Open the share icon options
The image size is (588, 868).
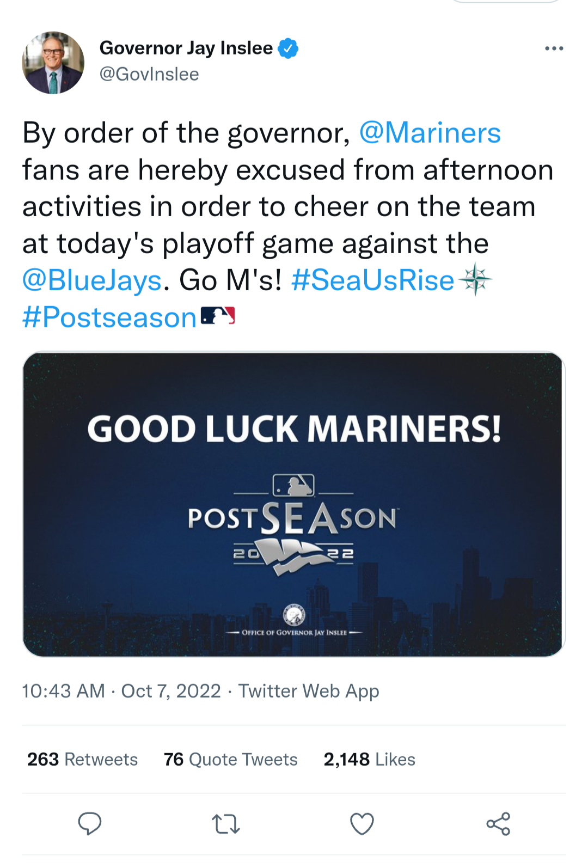tap(498, 824)
